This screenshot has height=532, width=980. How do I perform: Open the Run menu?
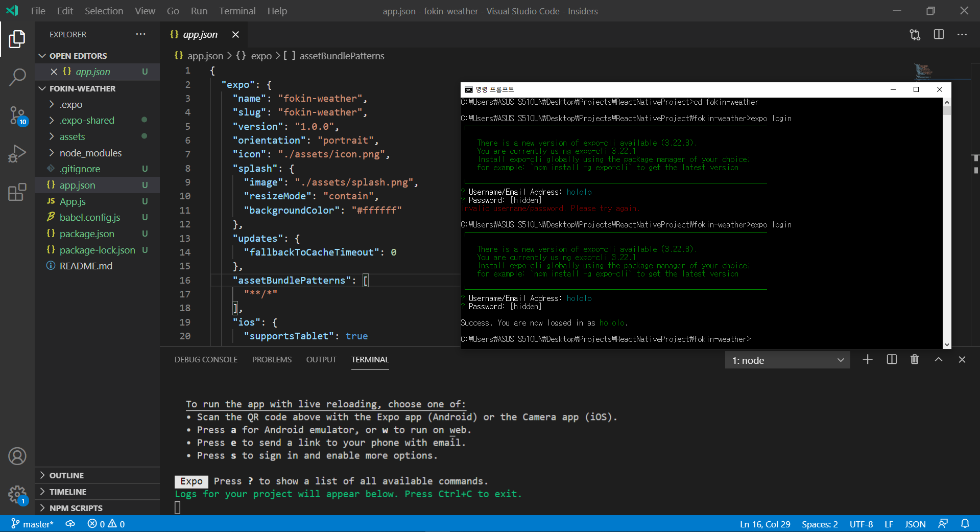point(199,11)
